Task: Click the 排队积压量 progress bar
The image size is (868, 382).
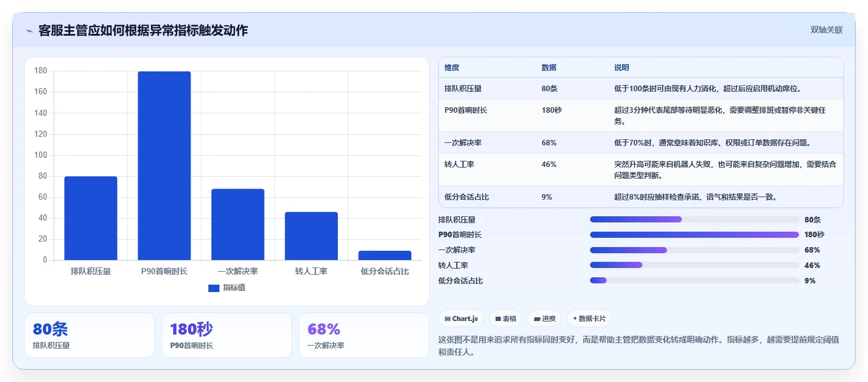Action: 695,219
